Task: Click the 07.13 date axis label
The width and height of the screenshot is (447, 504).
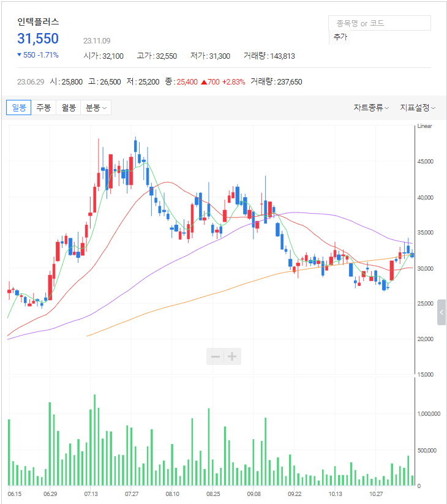Action: [x=91, y=494]
